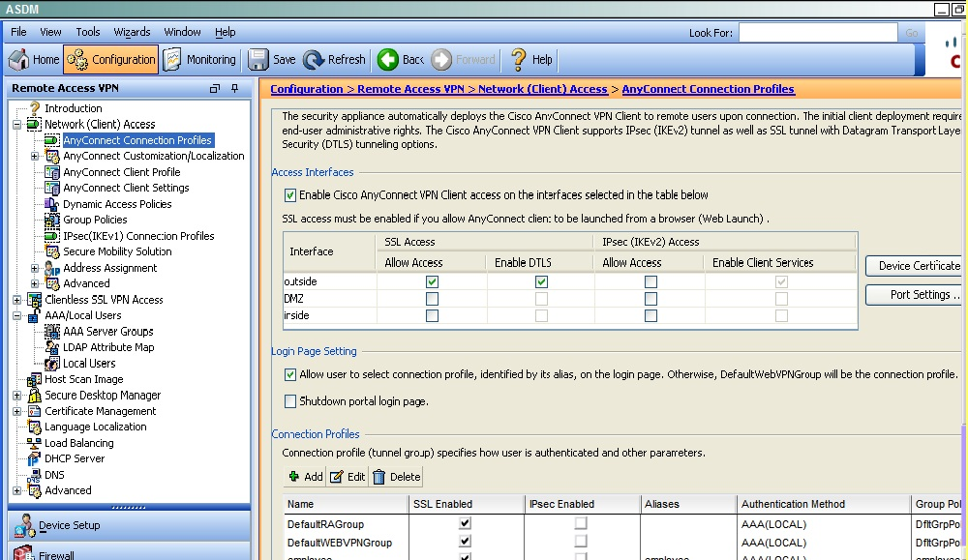Pin the Remote Access VPN panel

tap(234, 88)
